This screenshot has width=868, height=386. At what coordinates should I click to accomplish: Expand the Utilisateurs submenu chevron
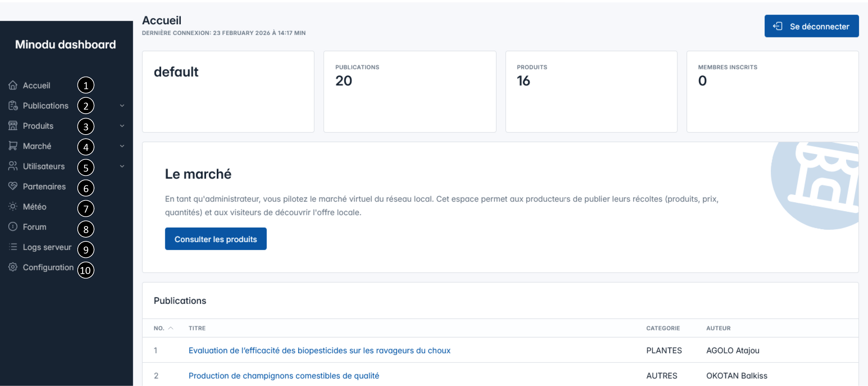pos(122,166)
